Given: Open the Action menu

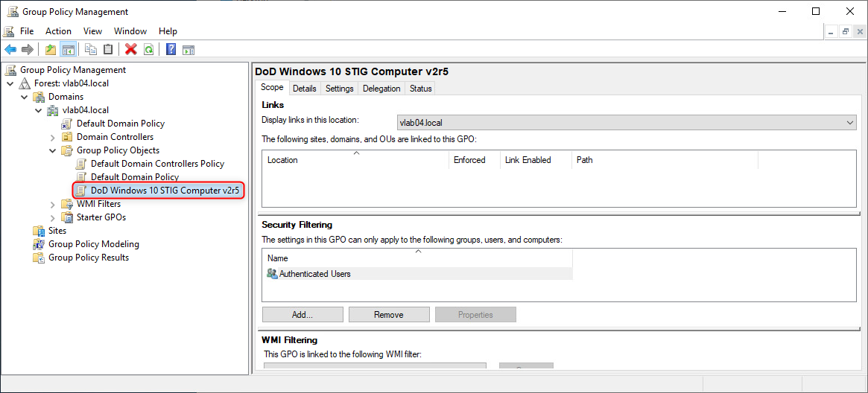Looking at the screenshot, I should (x=58, y=31).
